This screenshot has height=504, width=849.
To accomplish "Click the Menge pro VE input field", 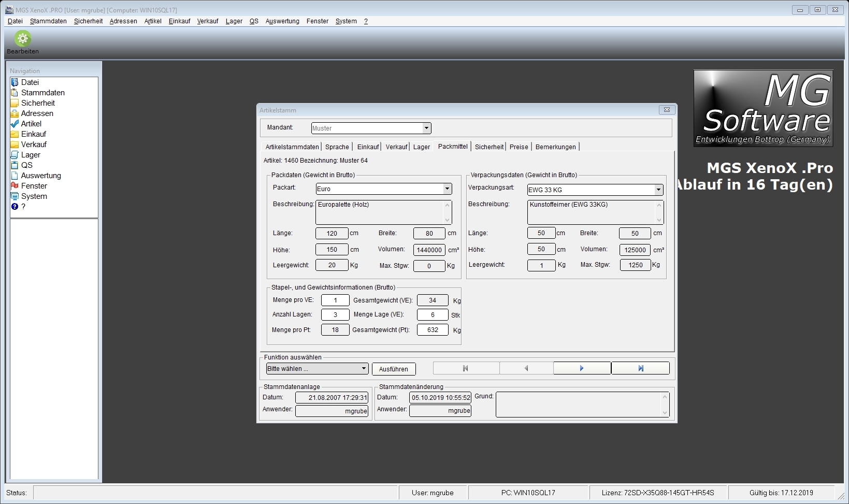I will 335,300.
